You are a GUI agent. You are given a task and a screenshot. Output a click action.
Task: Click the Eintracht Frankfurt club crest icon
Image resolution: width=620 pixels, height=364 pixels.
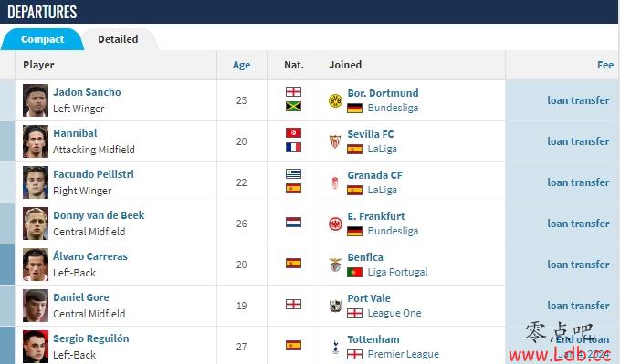[335, 224]
